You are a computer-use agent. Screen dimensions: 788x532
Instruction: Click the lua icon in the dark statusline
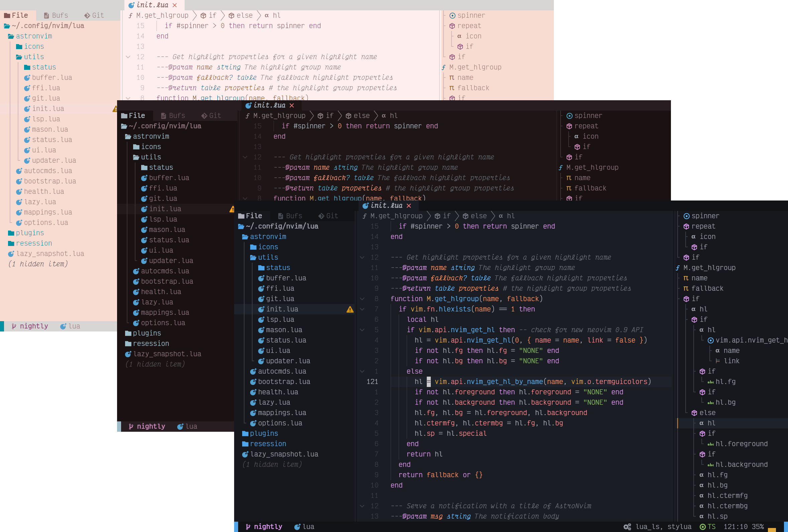point(297,526)
